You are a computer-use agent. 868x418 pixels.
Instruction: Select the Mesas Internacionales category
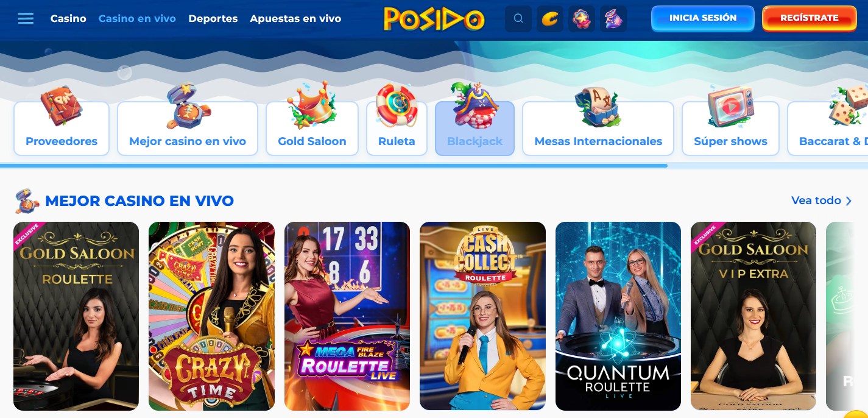coord(598,128)
